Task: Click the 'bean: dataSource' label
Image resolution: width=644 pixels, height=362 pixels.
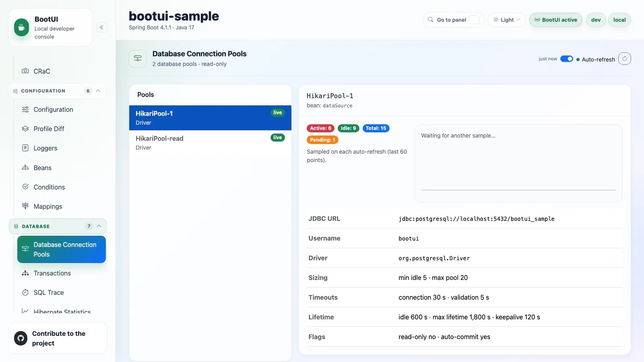Action: point(330,106)
